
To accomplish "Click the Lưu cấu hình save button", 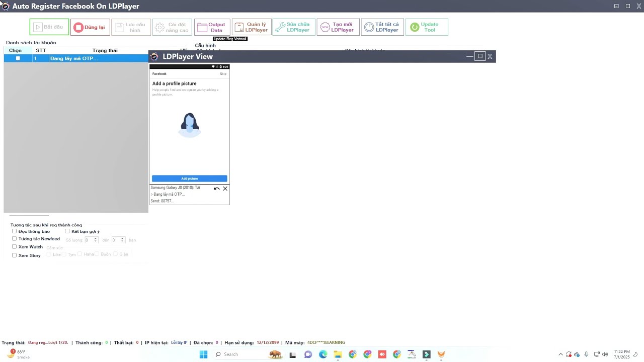I will (131, 27).
